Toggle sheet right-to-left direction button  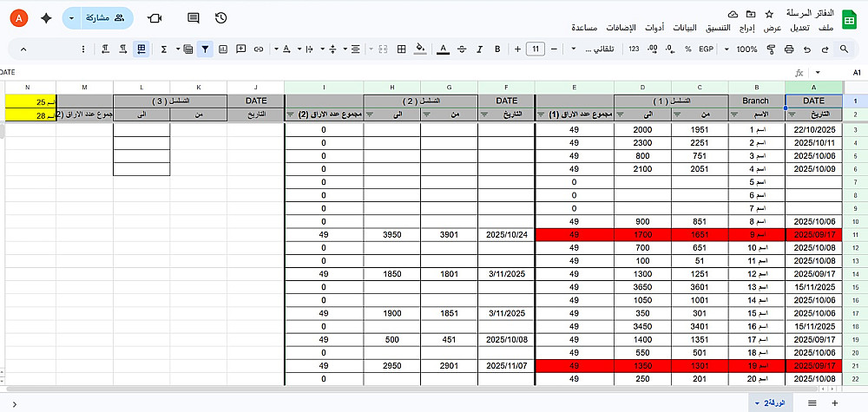(141, 49)
